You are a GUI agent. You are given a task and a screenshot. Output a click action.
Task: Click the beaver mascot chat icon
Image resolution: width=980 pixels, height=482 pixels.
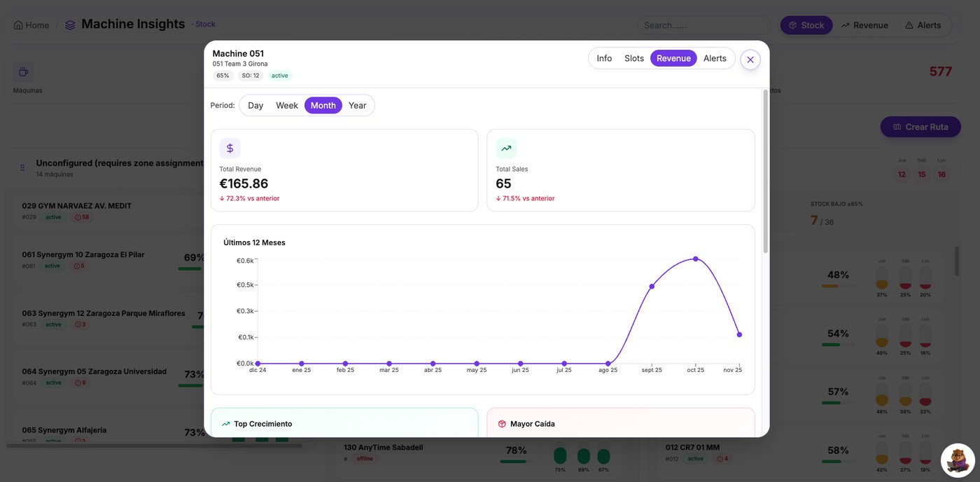[957, 460]
